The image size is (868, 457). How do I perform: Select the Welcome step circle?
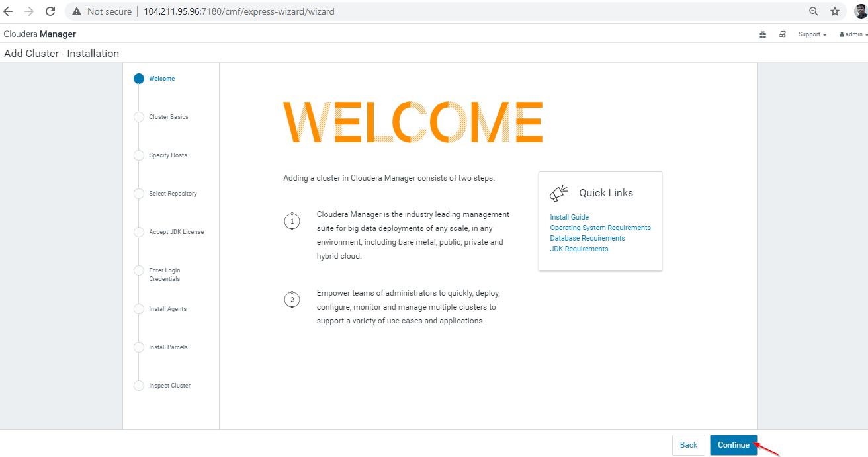click(x=139, y=79)
